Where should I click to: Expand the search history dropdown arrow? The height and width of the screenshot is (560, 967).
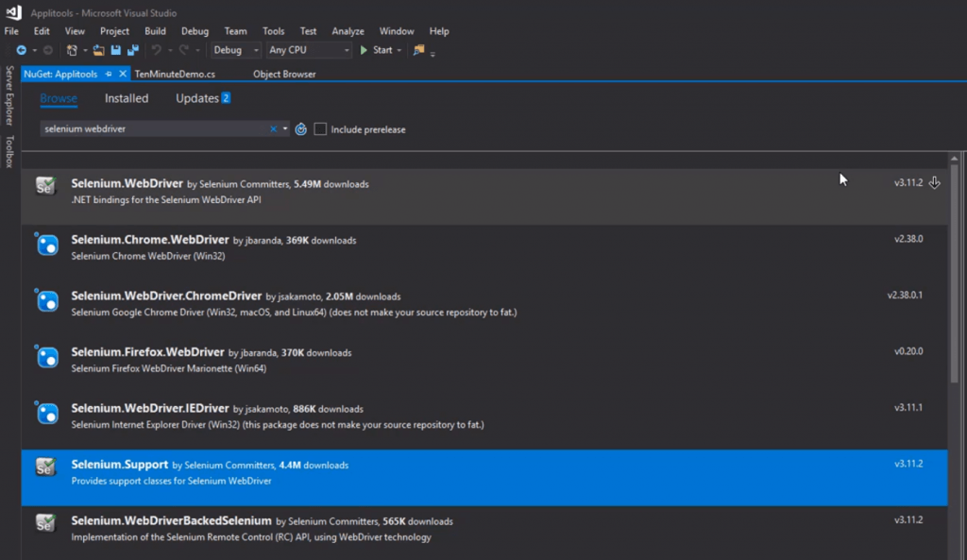285,128
